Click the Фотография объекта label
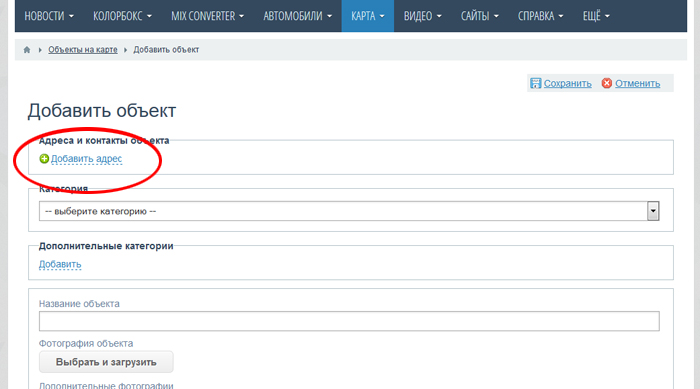700x389 pixels. [x=86, y=343]
